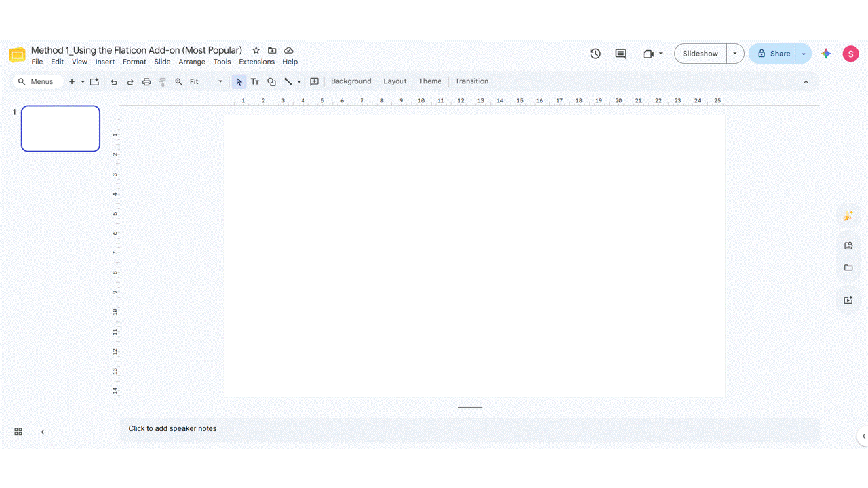Open the sparkle side panel icon
This screenshot has height=488, width=868.
point(848,216)
